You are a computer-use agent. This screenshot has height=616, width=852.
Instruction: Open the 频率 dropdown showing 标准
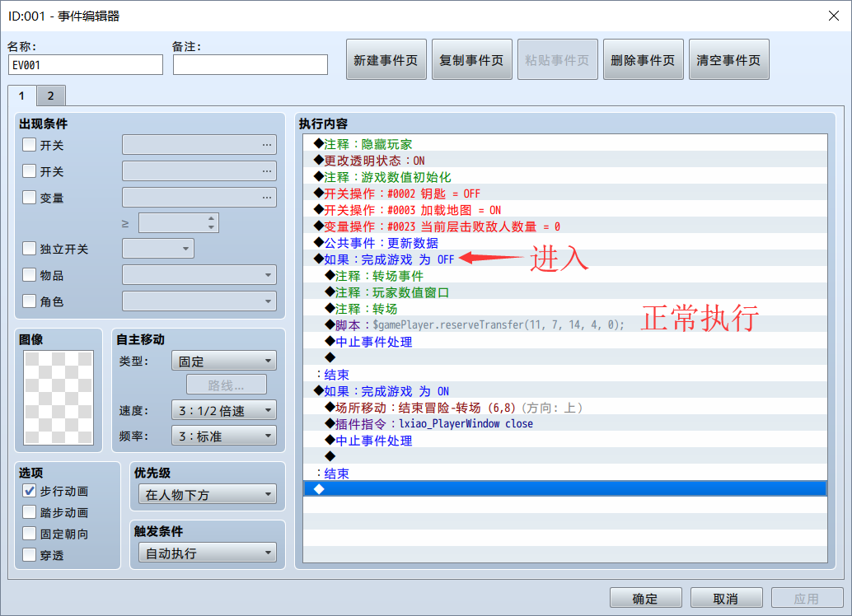click(224, 436)
